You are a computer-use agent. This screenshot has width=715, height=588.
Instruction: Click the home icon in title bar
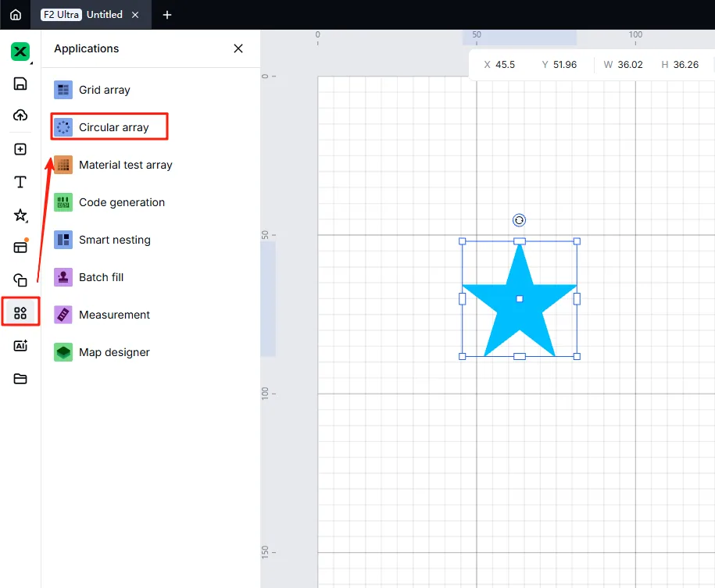(x=16, y=15)
